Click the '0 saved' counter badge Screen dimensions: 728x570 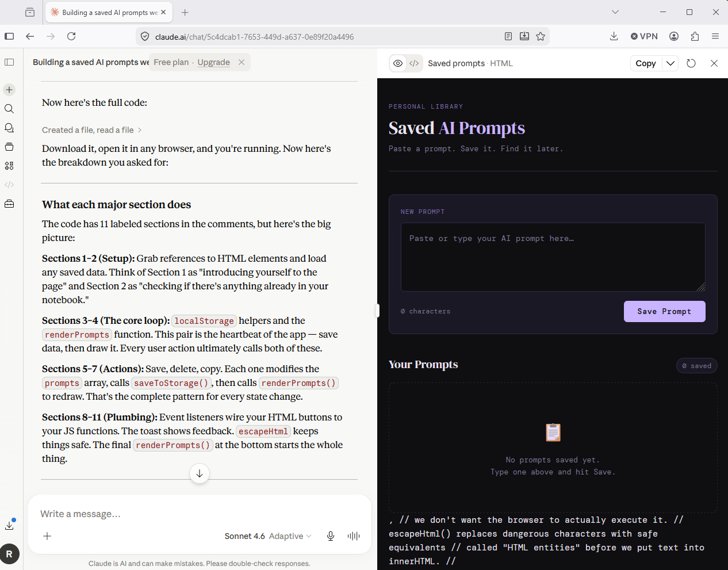[696, 366]
